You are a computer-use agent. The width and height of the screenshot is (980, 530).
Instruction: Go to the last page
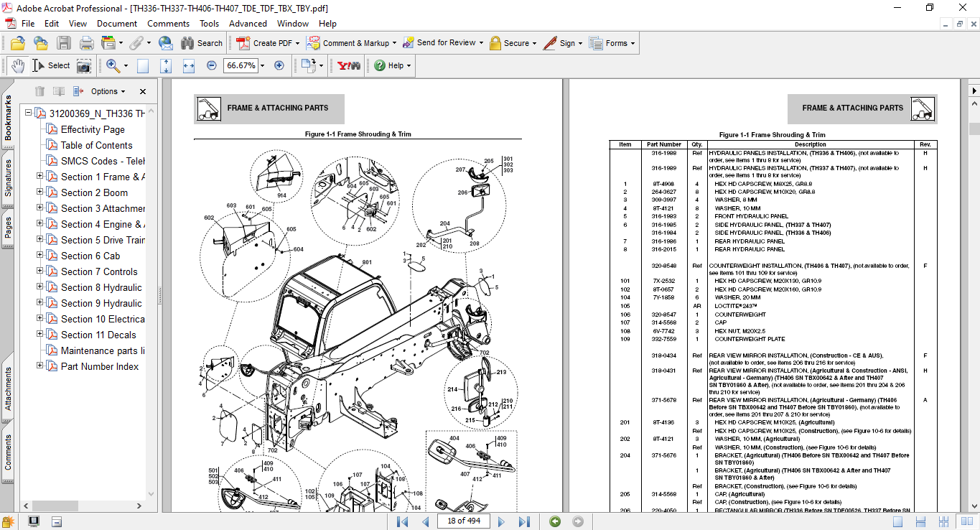525,521
